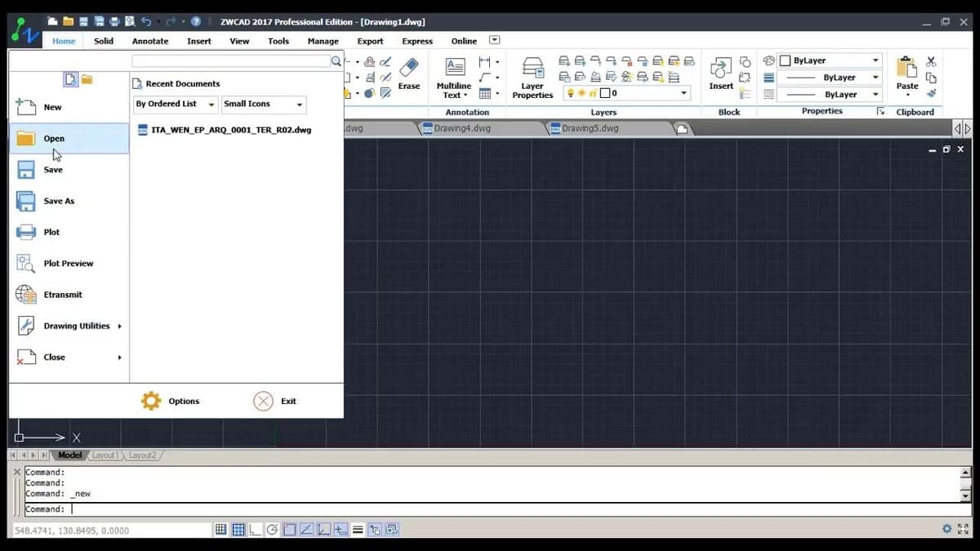980x551 pixels.
Task: Click the Options button
Action: click(x=171, y=401)
